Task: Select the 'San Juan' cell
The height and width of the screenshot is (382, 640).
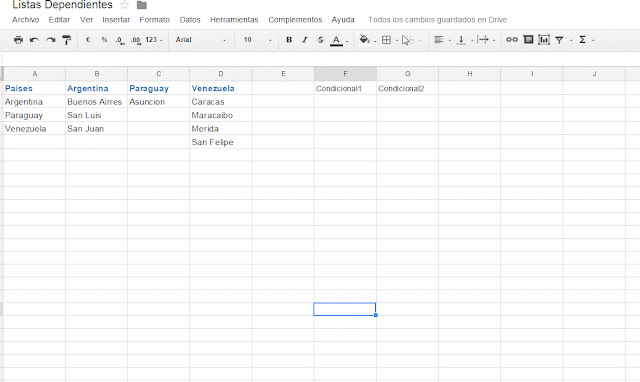Action: point(97,129)
